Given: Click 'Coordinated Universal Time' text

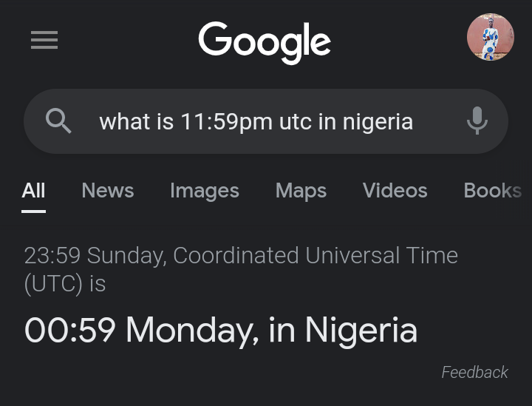Looking at the screenshot, I should point(316,256).
